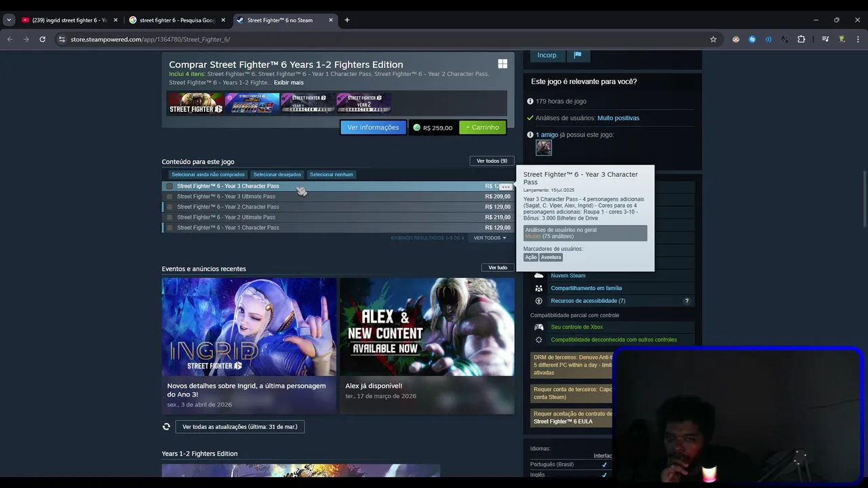The height and width of the screenshot is (488, 868).
Task: Click the accessibility features icon
Action: coord(538,301)
